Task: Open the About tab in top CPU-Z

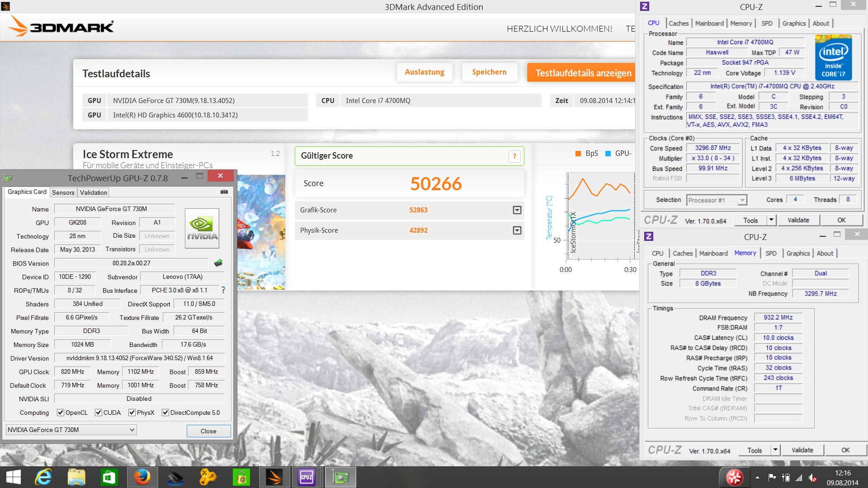Action: [x=821, y=23]
